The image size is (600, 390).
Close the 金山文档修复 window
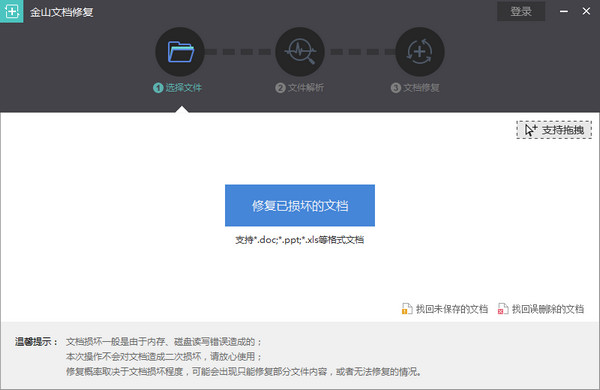tap(586, 11)
